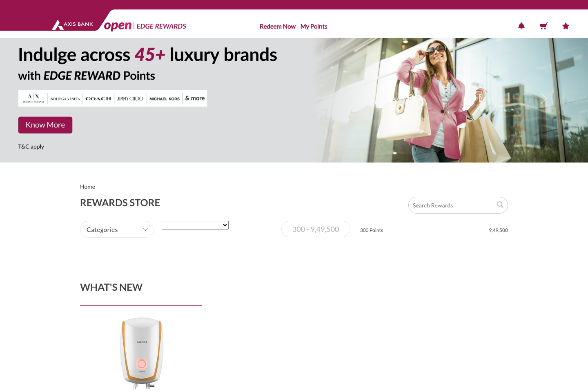Click the 300 - 9,49,500 points range

click(316, 229)
